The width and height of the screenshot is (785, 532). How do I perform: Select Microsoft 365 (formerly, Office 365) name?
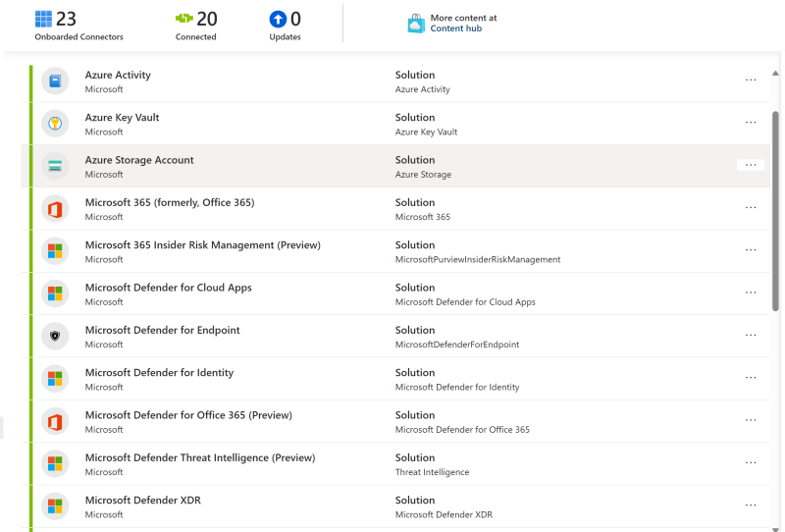click(x=170, y=203)
